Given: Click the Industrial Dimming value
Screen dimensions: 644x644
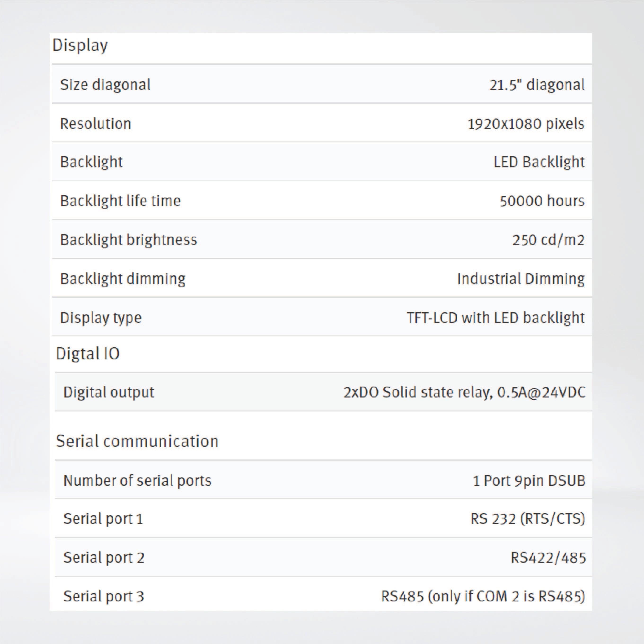Looking at the screenshot, I should coord(522,279).
